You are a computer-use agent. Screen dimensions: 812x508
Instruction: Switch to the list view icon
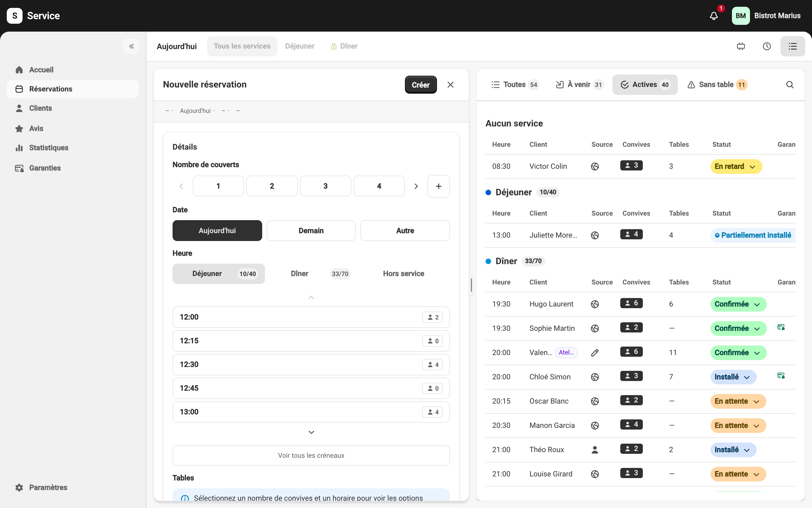[x=793, y=46]
